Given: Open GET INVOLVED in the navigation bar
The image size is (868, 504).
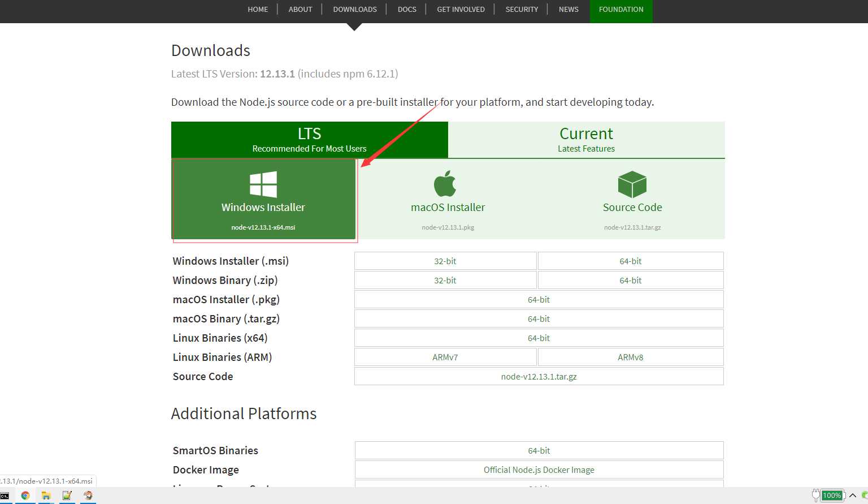Looking at the screenshot, I should coord(461,10).
